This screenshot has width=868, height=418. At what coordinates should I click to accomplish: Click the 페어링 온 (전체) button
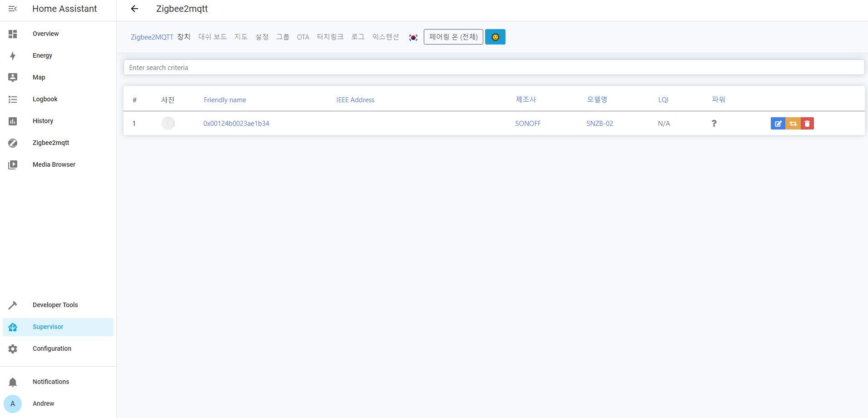click(x=453, y=37)
